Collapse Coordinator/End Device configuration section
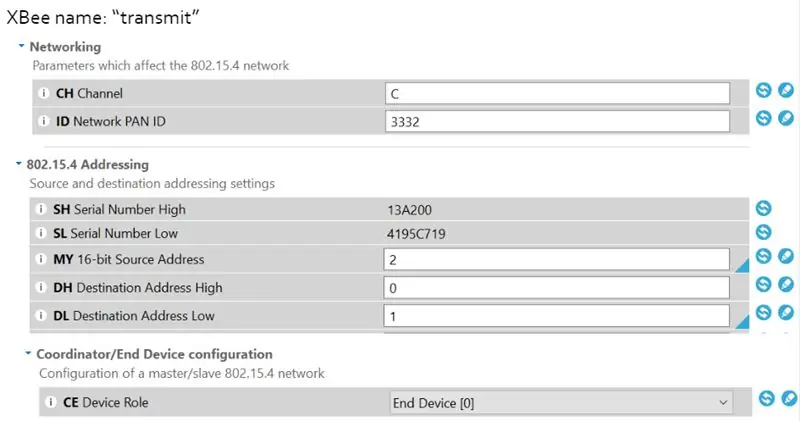 [x=29, y=353]
